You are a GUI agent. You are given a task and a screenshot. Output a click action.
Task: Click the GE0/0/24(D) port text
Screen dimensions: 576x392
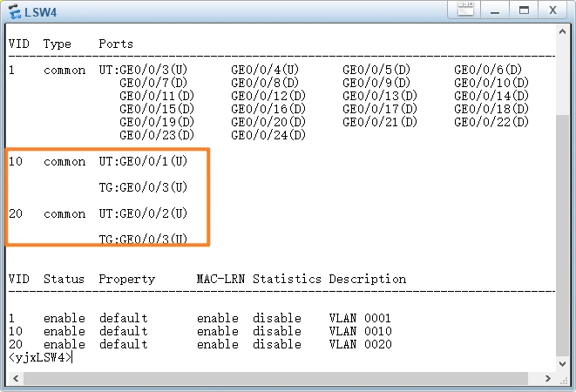pos(268,135)
